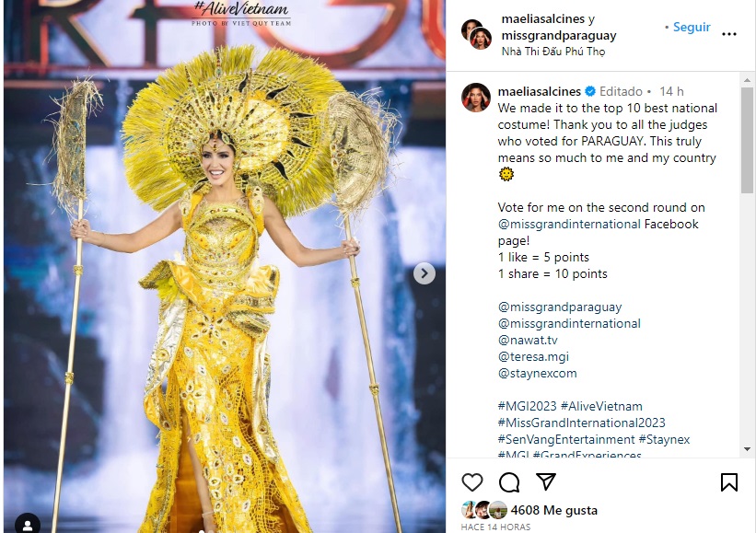Click the scrollbar down arrow in the caption
756x533 pixels.
point(747,449)
